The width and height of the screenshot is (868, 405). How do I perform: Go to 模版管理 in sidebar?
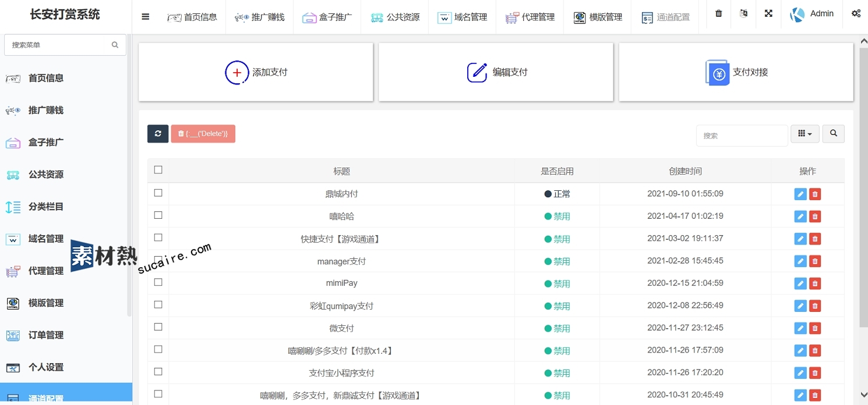[x=46, y=303]
